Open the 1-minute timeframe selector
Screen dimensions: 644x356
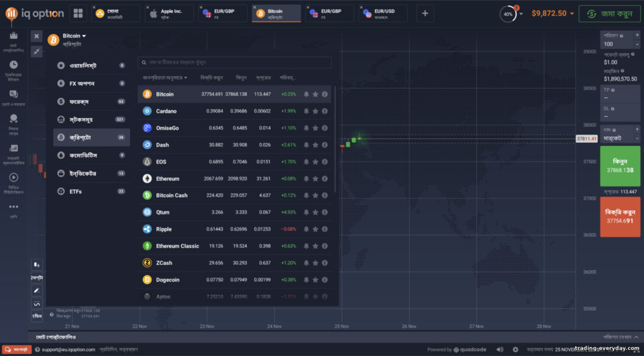36,316
